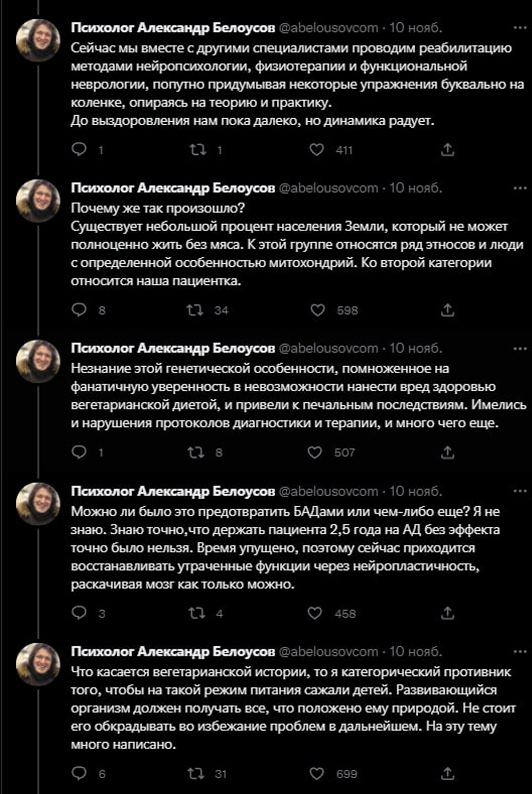The image size is (532, 794).
Task: Like the tweet about вегетарианской диетой, 507 likes
Action: point(315,452)
